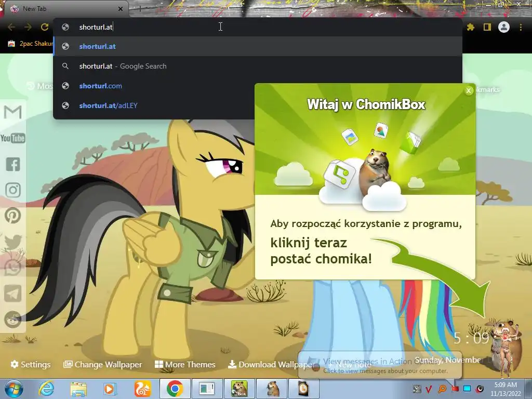Image resolution: width=532 pixels, height=399 pixels.
Task: Choose the shorturl.at/adLEY suggestion
Action: 154,105
